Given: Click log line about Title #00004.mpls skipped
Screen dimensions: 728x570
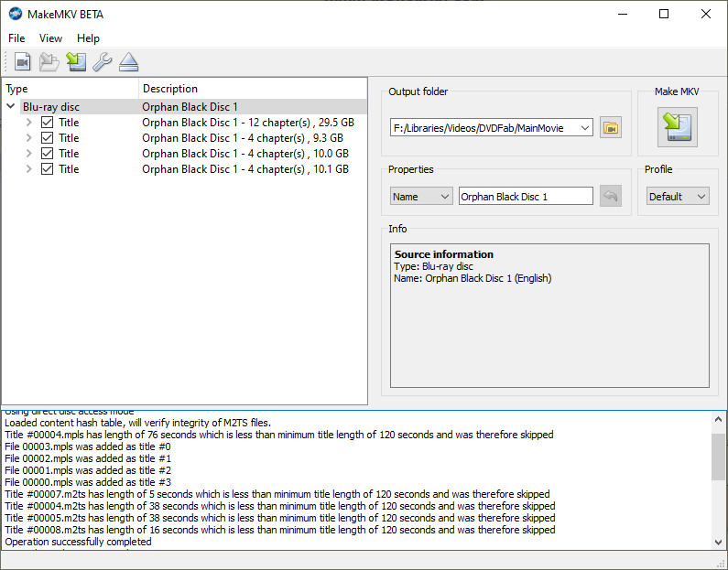Looking at the screenshot, I should click(279, 435).
